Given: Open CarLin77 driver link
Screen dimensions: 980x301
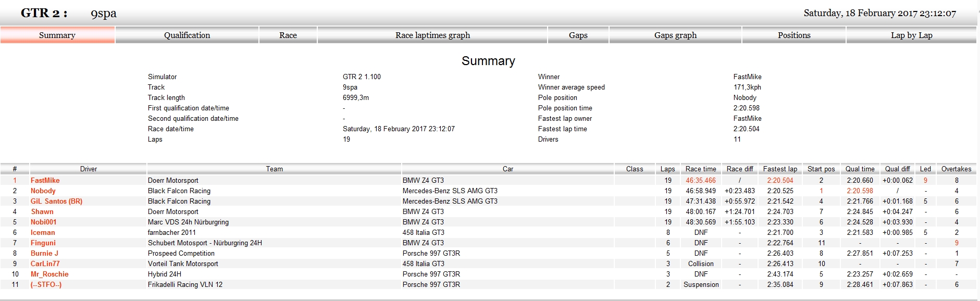Looking at the screenshot, I should [45, 264].
